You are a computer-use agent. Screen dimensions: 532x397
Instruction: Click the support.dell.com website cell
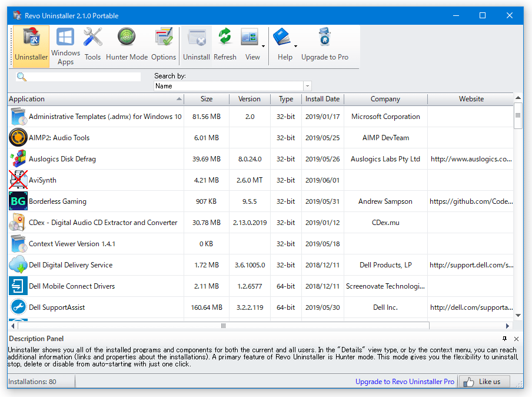click(471, 265)
